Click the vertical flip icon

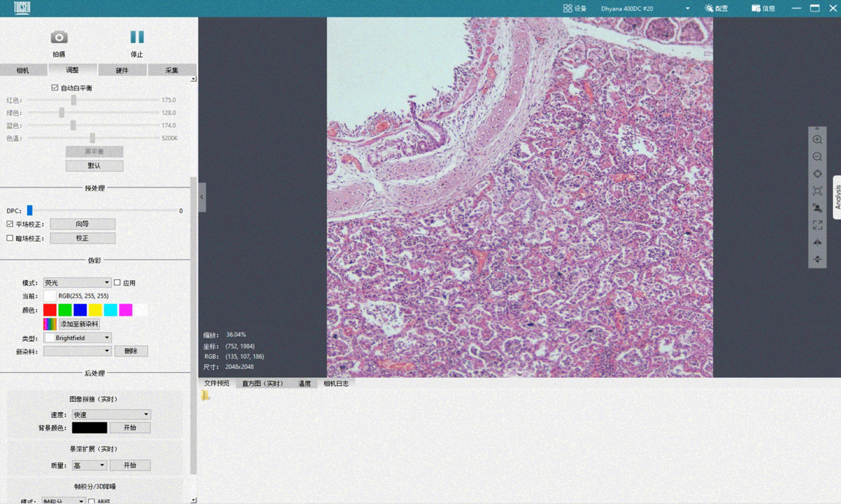817,259
